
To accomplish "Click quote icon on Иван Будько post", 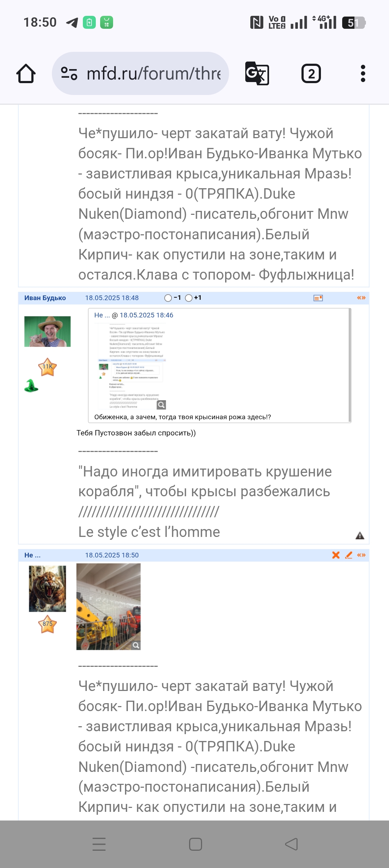I will (x=361, y=298).
